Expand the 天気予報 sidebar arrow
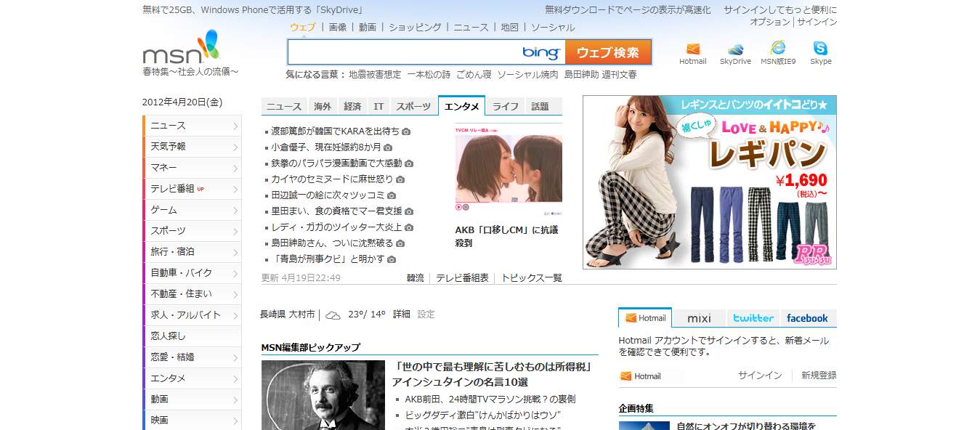This screenshot has height=430, width=980. pyautogui.click(x=235, y=147)
